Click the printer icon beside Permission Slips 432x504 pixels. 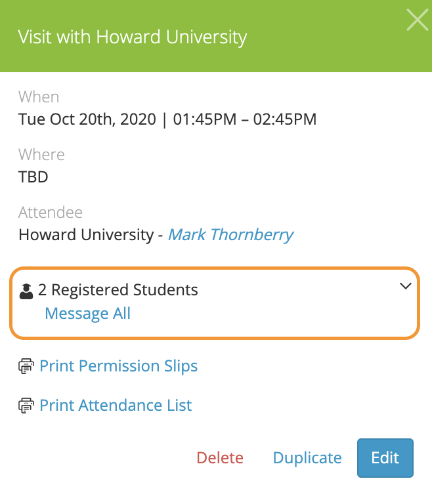(26, 366)
